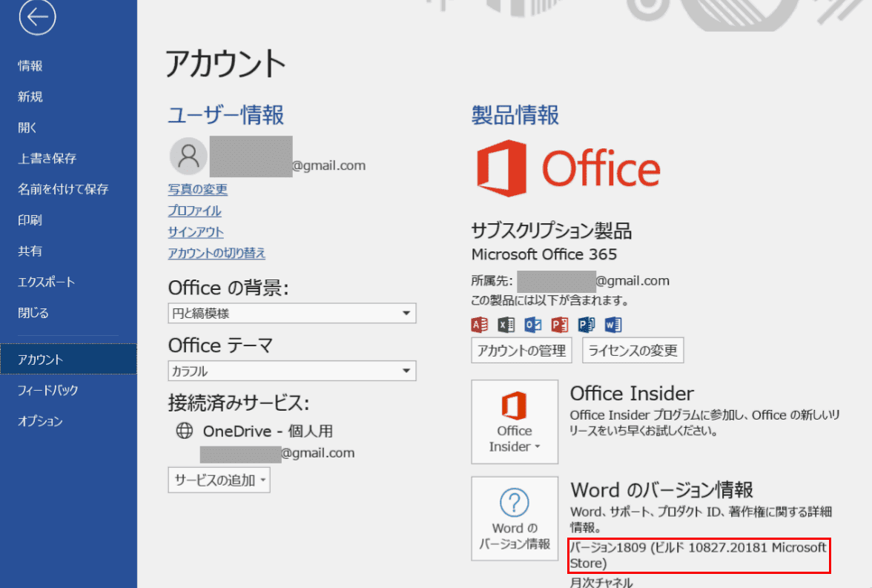Click the 月次チャネル text
This screenshot has width=872, height=588.
601,582
